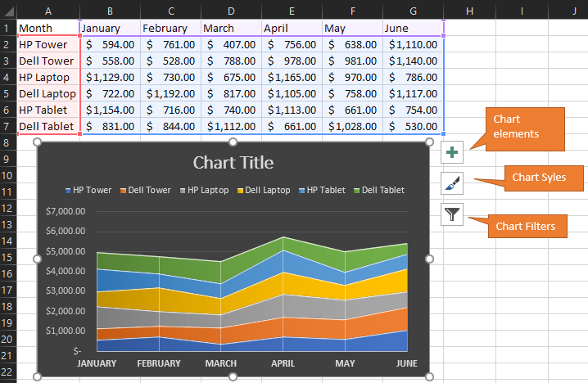Select column D header
This screenshot has width=588, height=383.
[x=231, y=11]
